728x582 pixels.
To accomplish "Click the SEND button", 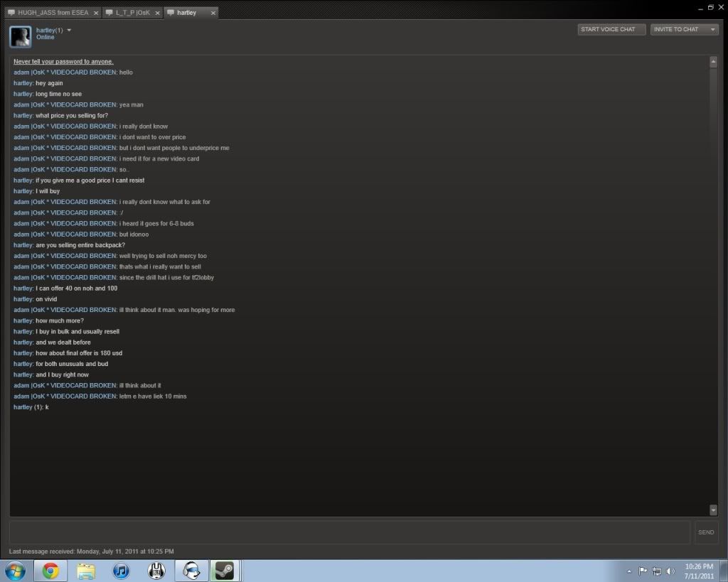I will coord(706,532).
